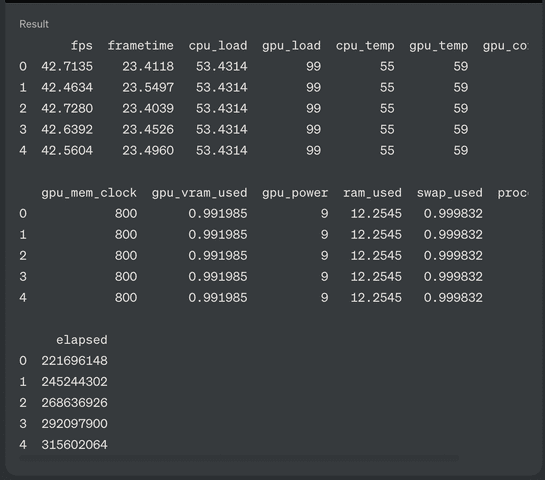Click the truncated gpu_co column header
This screenshot has height=480, width=545.
coord(505,46)
